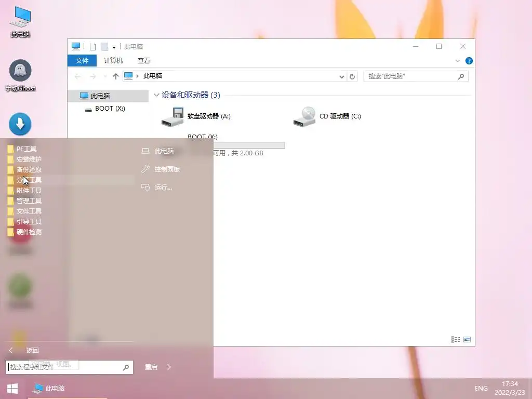
Task: Click the Forward navigation arrow
Action: tap(92, 76)
